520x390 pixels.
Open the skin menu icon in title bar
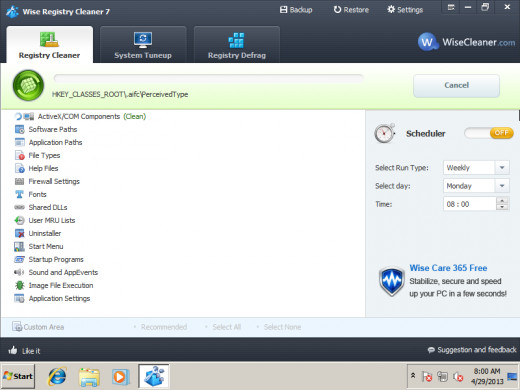coord(451,7)
